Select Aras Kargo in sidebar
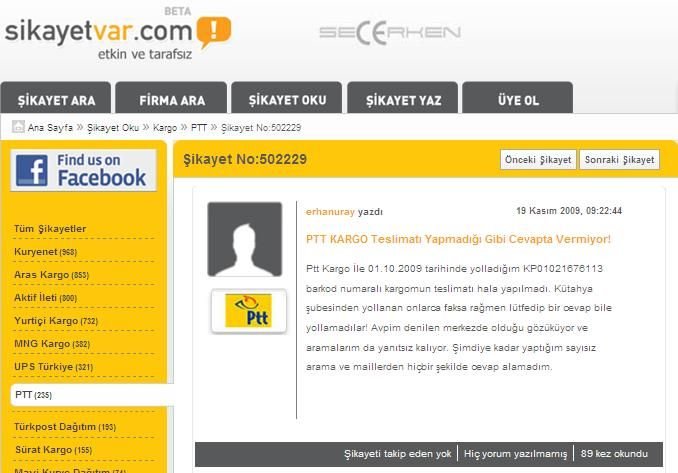The height and width of the screenshot is (473, 678). tap(51, 275)
